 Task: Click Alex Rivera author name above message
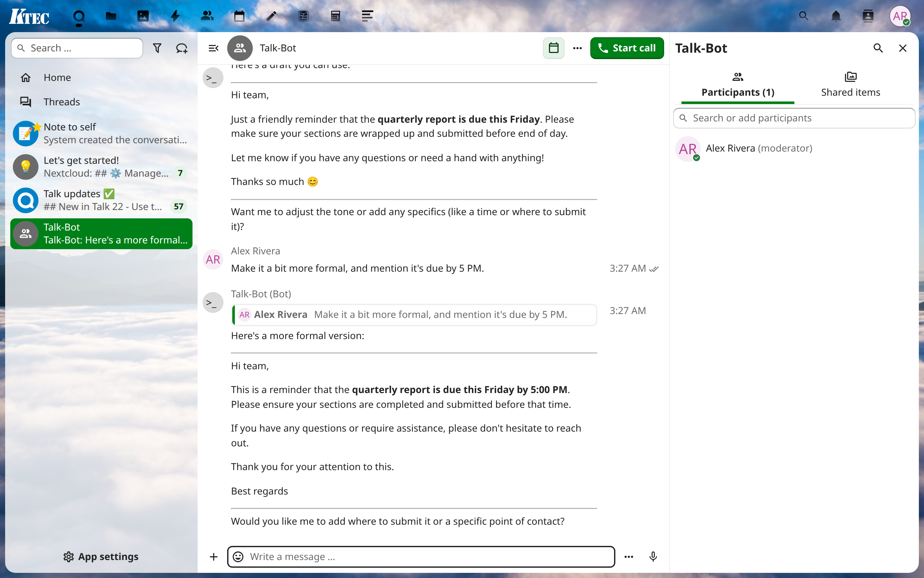255,251
